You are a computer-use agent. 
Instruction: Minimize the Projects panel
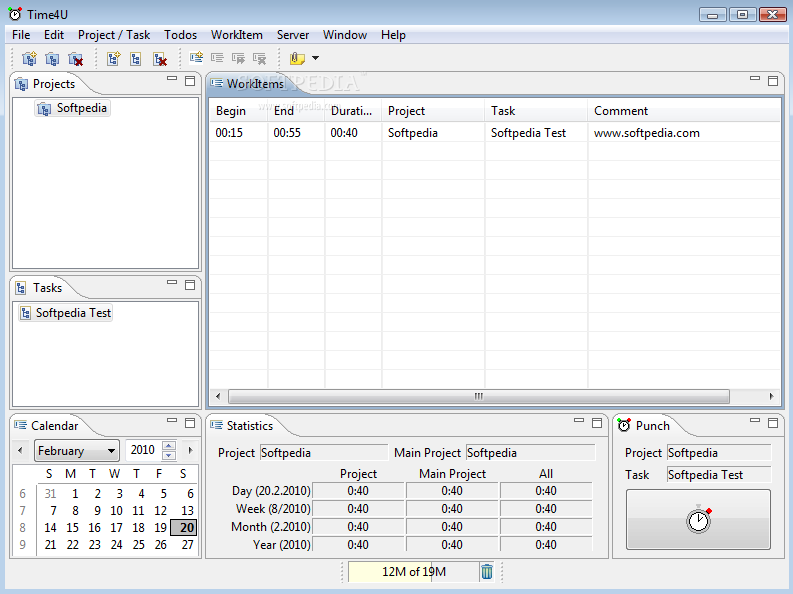[x=172, y=79]
